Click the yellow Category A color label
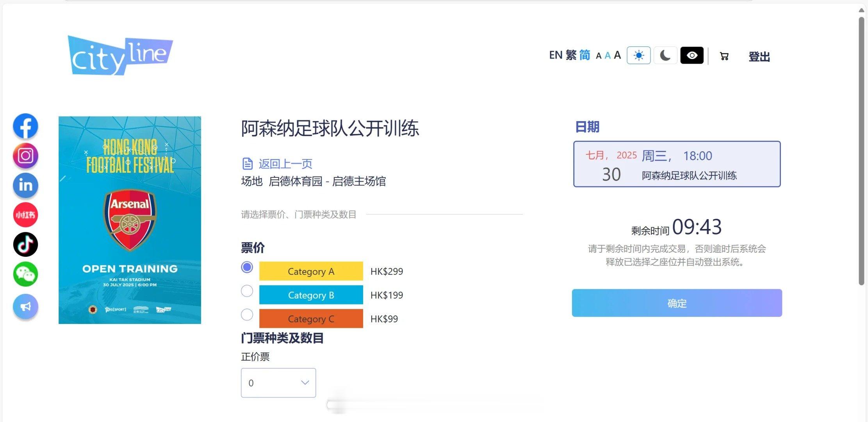 pos(311,271)
